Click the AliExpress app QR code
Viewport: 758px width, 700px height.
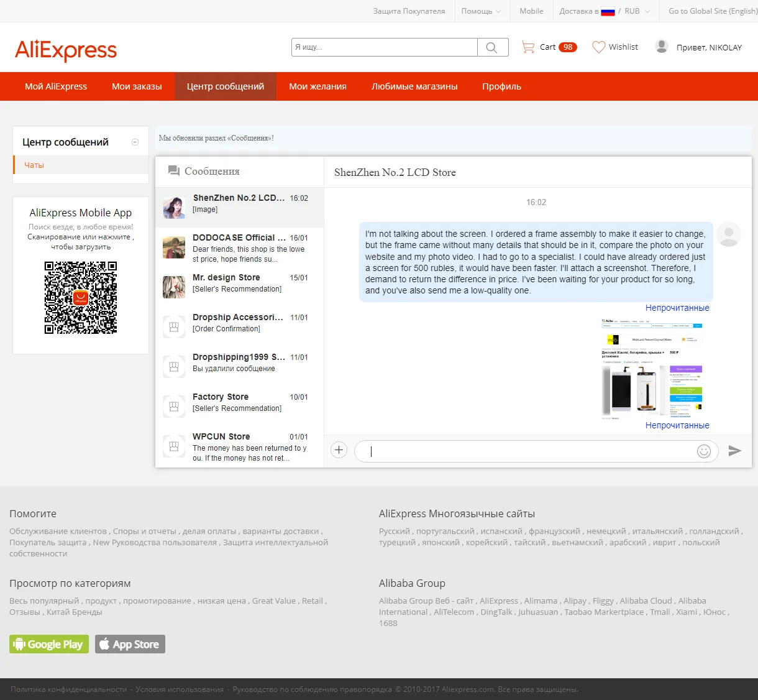tap(81, 298)
